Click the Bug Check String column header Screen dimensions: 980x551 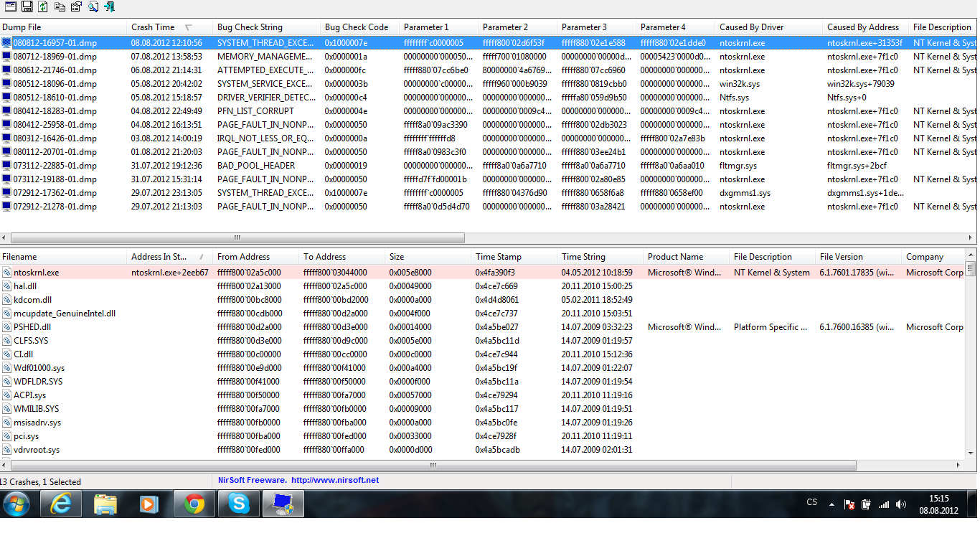coord(268,27)
